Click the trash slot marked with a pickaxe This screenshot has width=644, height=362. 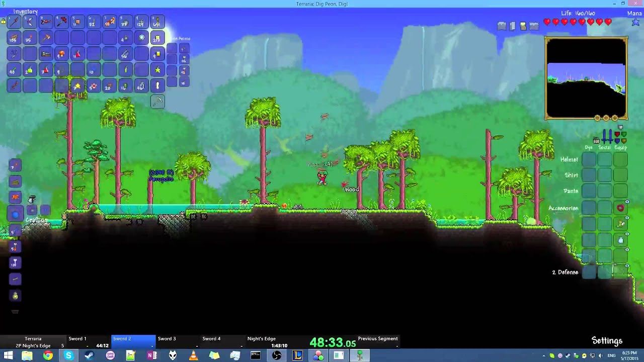pos(157,102)
